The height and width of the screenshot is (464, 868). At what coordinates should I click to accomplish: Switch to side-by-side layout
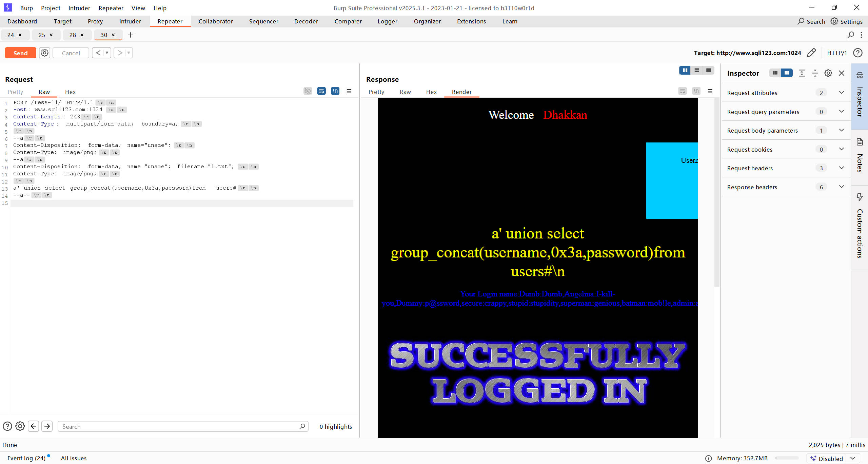[685, 70]
